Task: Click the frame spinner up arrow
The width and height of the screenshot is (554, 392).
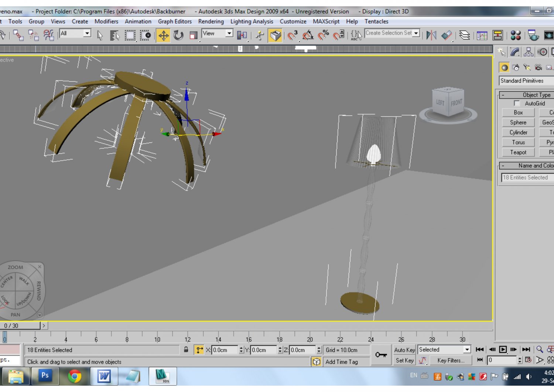Action: [520, 358]
